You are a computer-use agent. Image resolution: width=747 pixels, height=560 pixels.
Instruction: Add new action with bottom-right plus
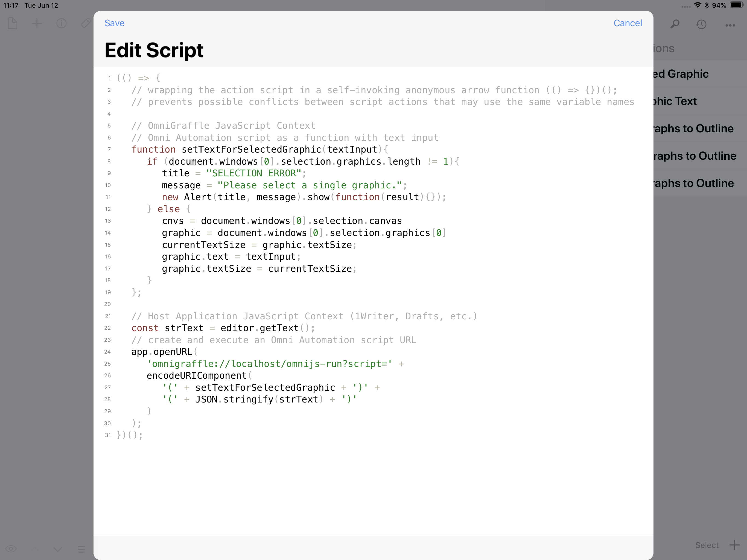734,545
